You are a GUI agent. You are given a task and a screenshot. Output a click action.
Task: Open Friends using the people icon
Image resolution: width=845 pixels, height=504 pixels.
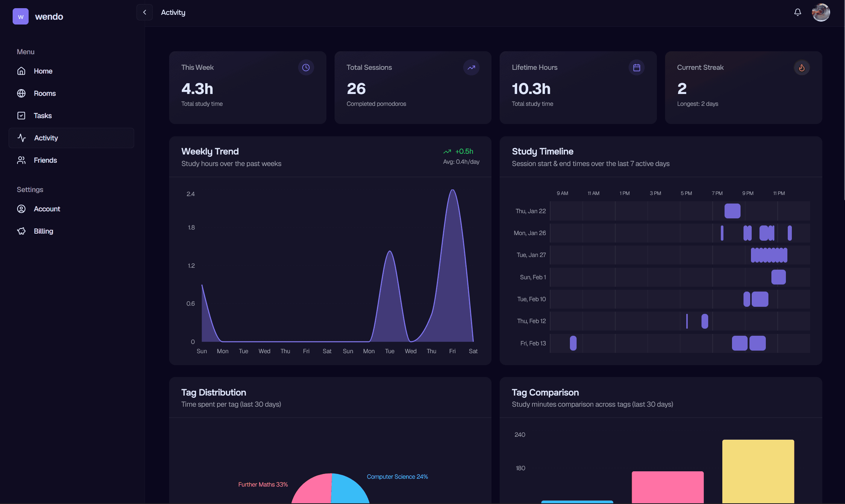point(22,160)
